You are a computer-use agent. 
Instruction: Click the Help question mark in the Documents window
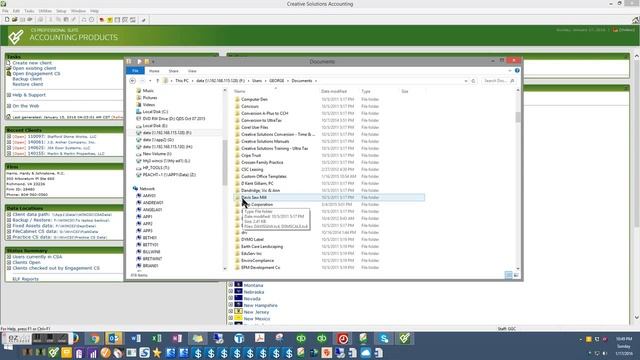(x=517, y=71)
